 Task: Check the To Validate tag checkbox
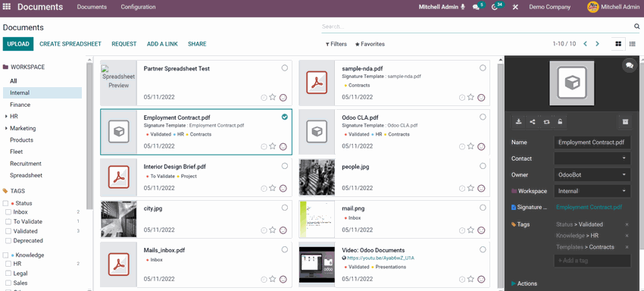tap(8, 221)
